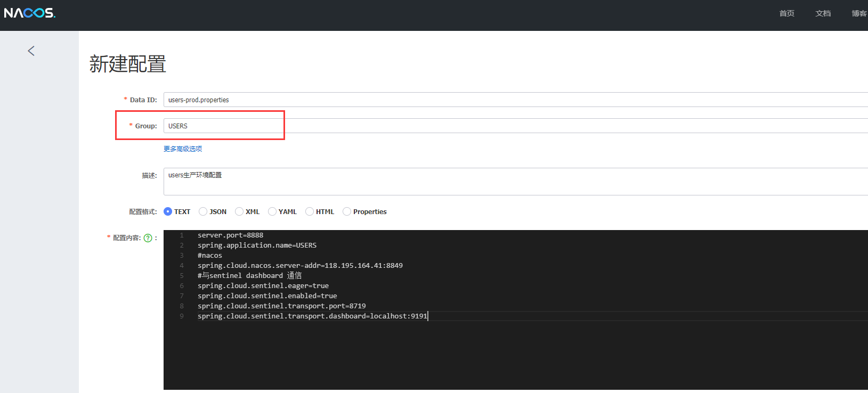The height and width of the screenshot is (393, 868).
Task: Open the 博客 blog menu item
Action: point(858,13)
